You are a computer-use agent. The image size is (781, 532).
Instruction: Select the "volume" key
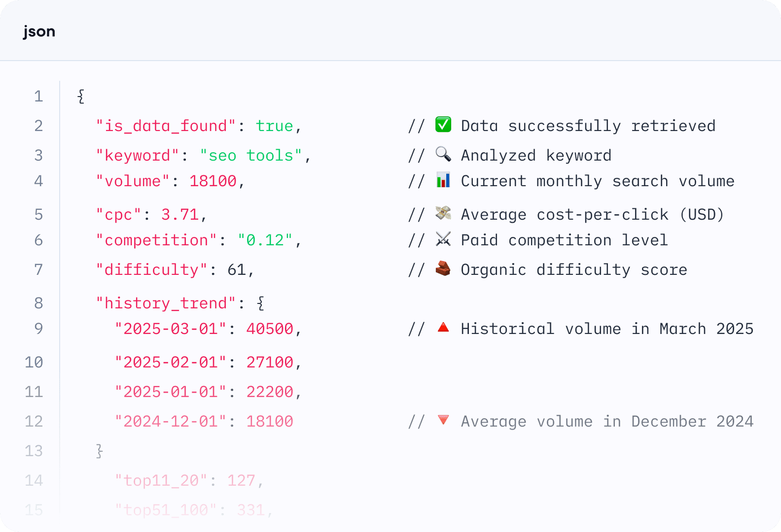pos(133,181)
